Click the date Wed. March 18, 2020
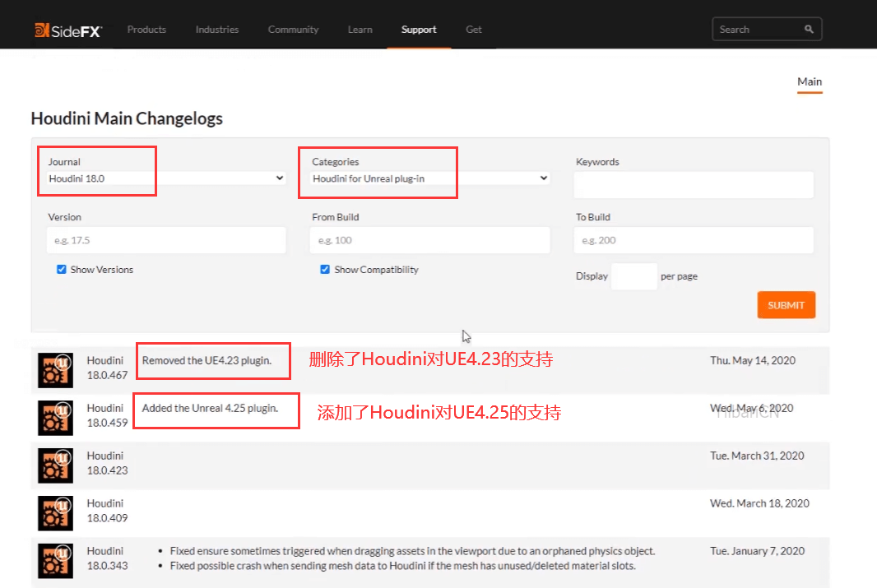 (759, 503)
